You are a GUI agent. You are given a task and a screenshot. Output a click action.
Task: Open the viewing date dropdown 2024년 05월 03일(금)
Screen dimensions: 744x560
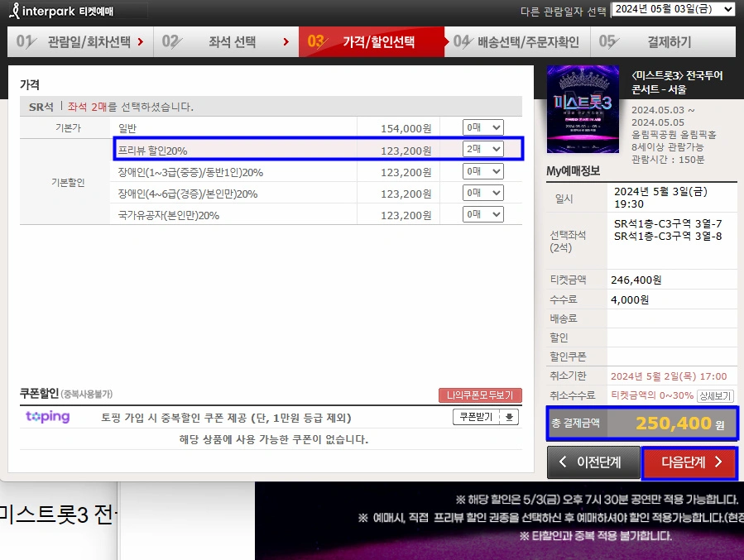[x=674, y=9]
